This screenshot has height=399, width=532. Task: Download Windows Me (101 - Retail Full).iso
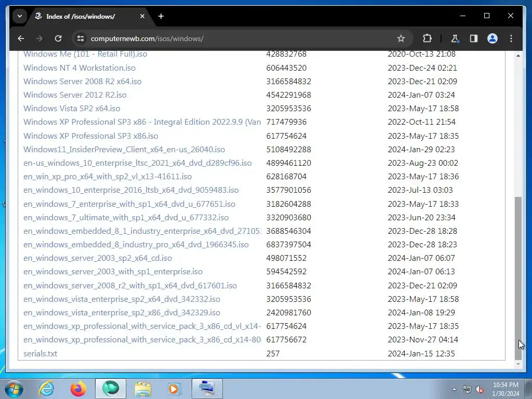point(85,54)
